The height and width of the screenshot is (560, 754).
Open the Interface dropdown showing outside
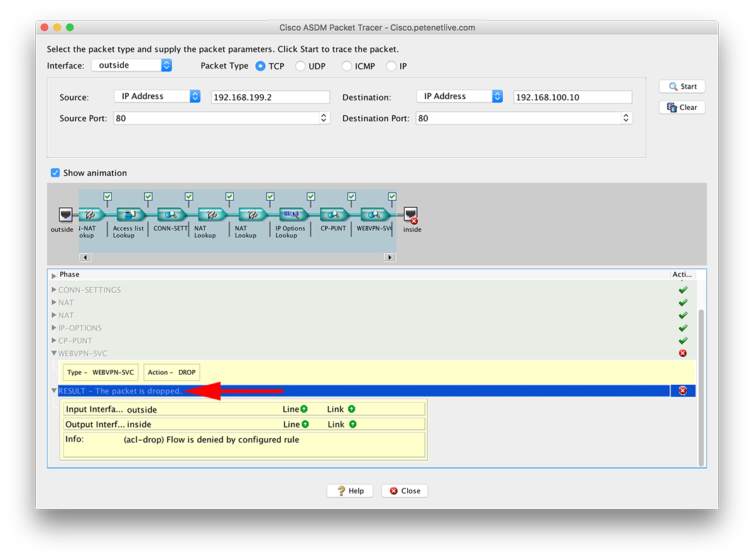pos(131,65)
